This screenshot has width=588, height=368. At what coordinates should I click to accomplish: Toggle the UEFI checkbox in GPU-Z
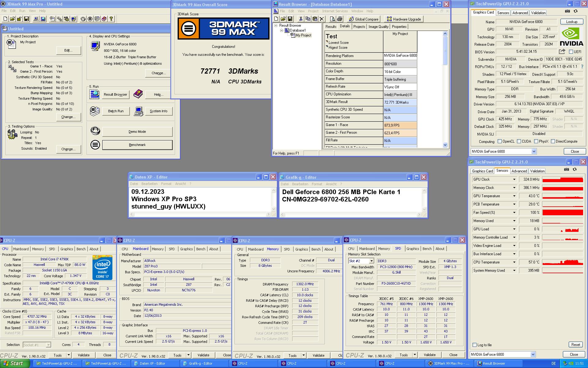click(x=571, y=52)
